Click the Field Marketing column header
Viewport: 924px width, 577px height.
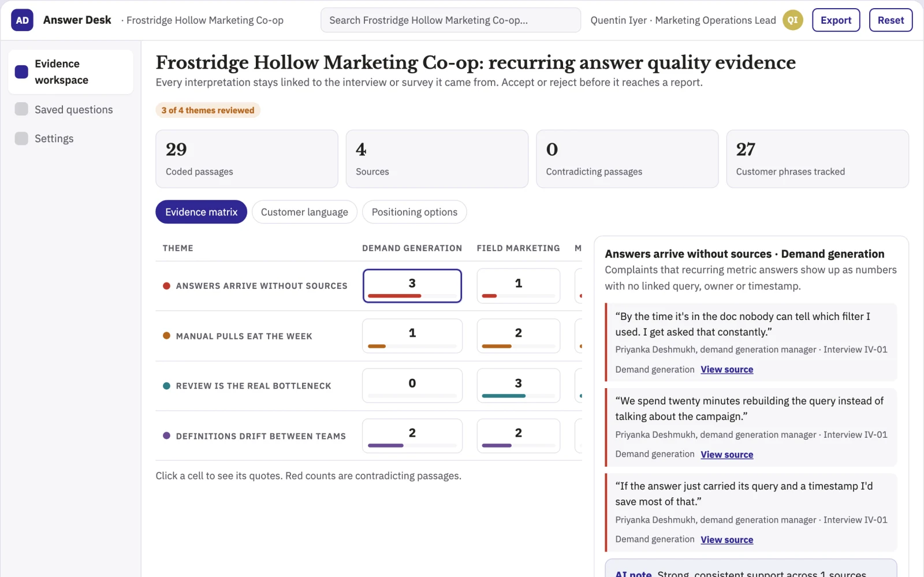[x=519, y=248]
